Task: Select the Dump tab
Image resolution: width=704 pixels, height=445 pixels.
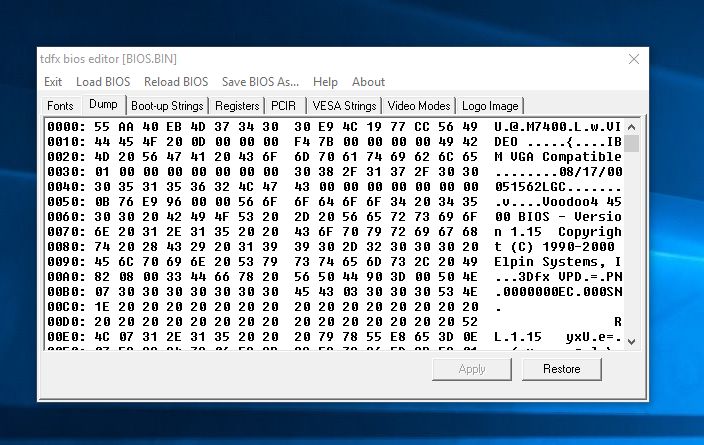Action: [103, 104]
